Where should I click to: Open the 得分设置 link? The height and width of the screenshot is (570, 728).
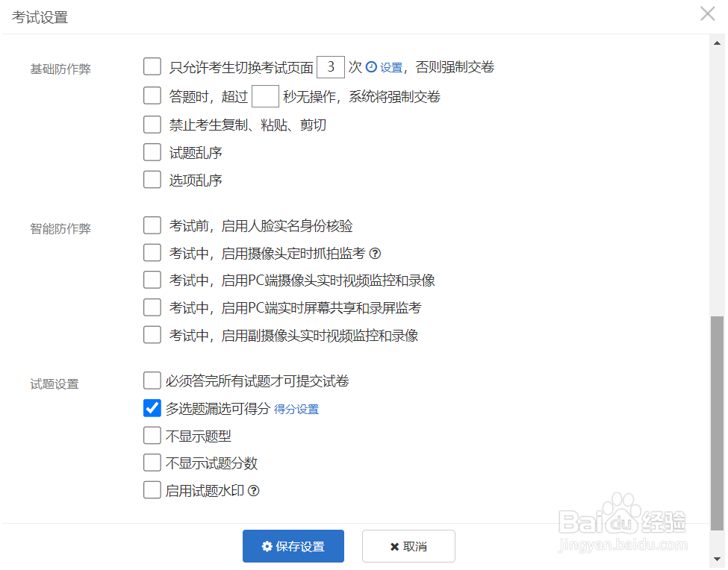click(296, 409)
